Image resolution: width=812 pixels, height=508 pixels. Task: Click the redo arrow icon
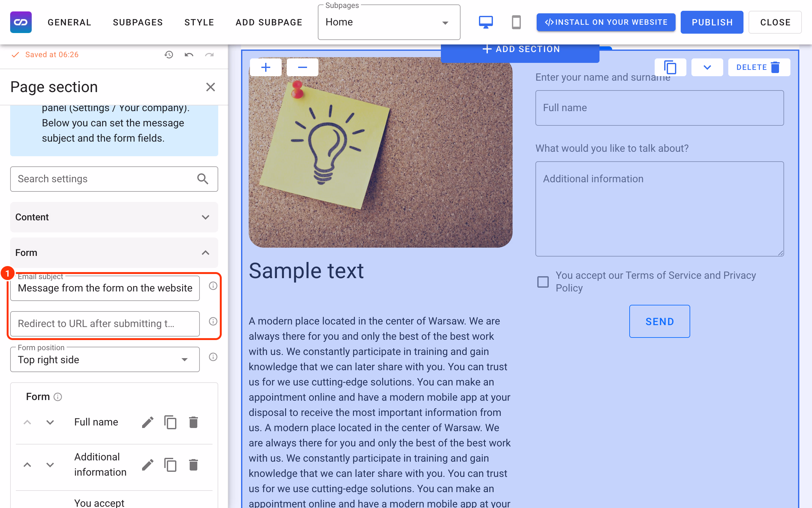coord(209,54)
